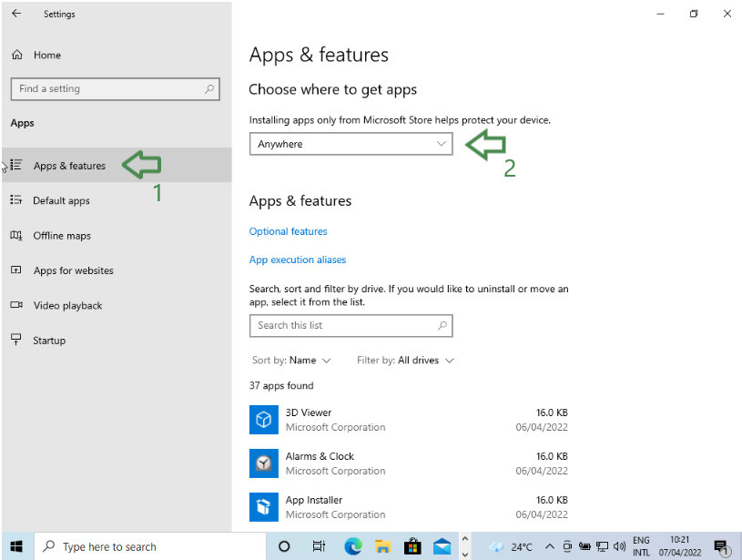The height and width of the screenshot is (560, 742).
Task: Open Cortana circle icon on taskbar
Action: [284, 546]
